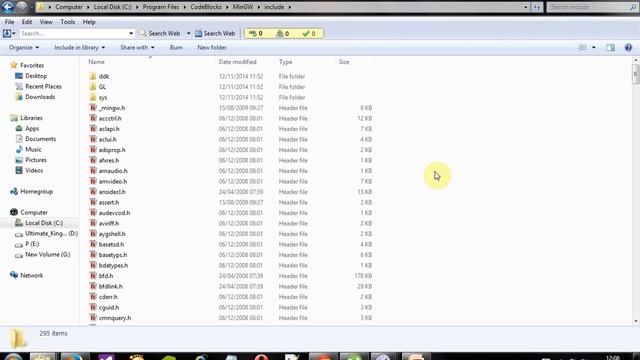Select the GL folder icon
Screen dimensions: 640x360
point(93,87)
